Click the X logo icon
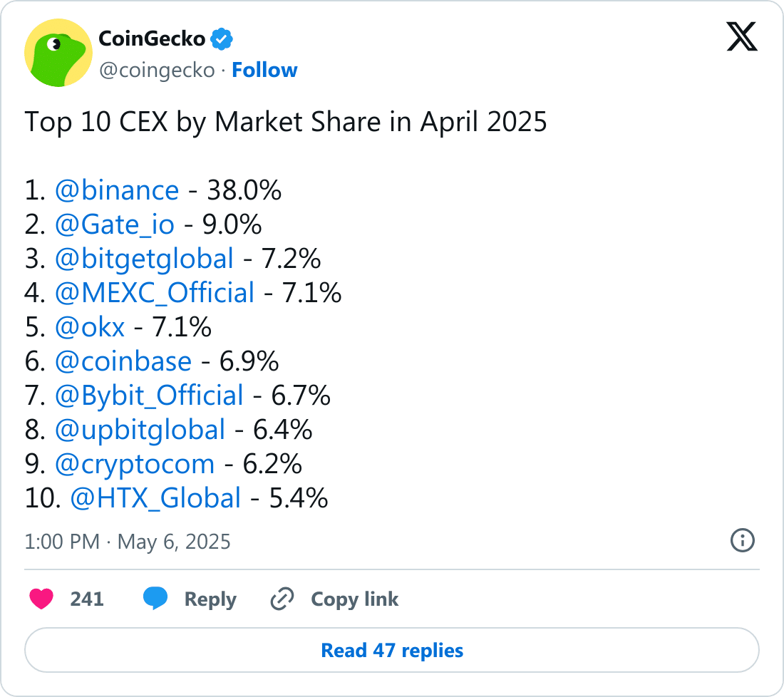784x697 pixels. coord(742,36)
